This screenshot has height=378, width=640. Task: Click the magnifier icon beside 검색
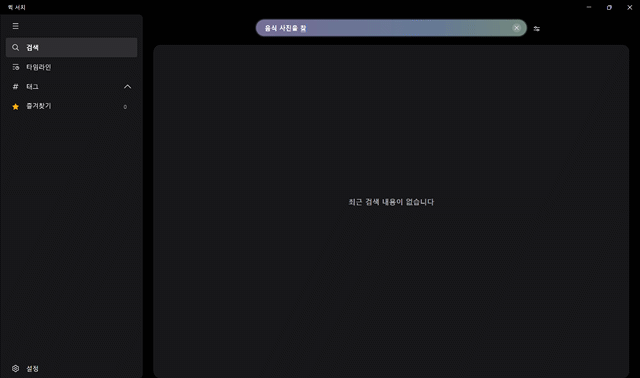pos(16,47)
